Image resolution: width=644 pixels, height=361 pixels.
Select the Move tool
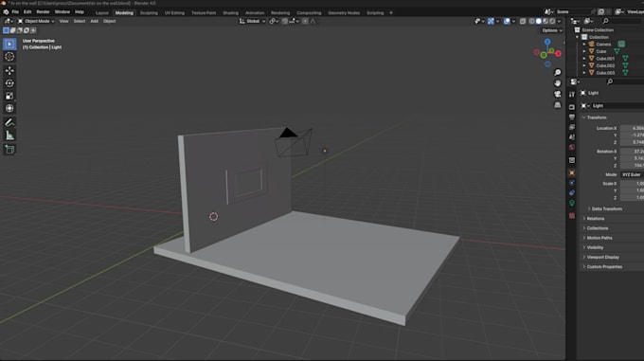[9, 71]
